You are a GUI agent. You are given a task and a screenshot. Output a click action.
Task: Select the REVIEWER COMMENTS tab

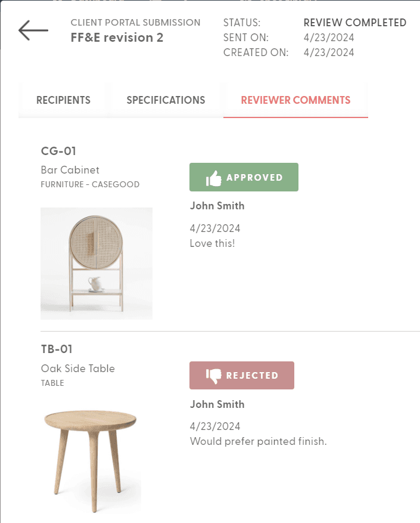tap(295, 100)
